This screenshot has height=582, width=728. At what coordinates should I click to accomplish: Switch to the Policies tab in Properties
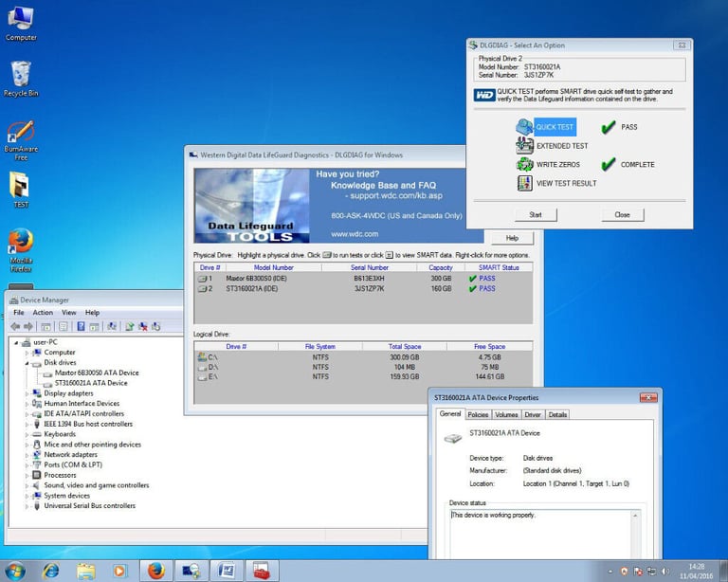(478, 414)
